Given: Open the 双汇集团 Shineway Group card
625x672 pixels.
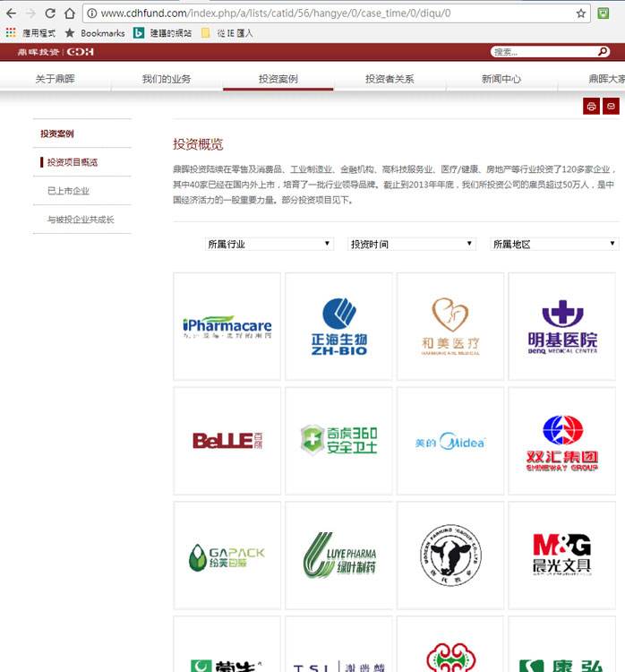Looking at the screenshot, I should [x=562, y=441].
